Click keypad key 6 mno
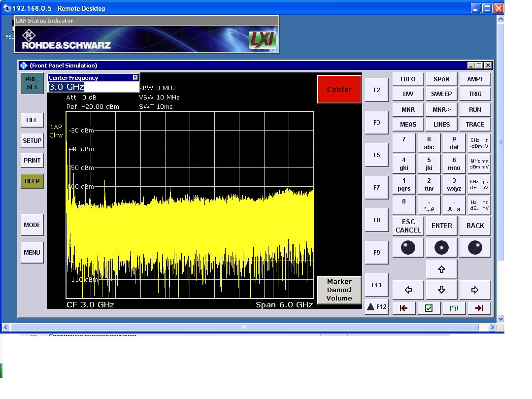The width and height of the screenshot is (532, 399). [x=454, y=164]
